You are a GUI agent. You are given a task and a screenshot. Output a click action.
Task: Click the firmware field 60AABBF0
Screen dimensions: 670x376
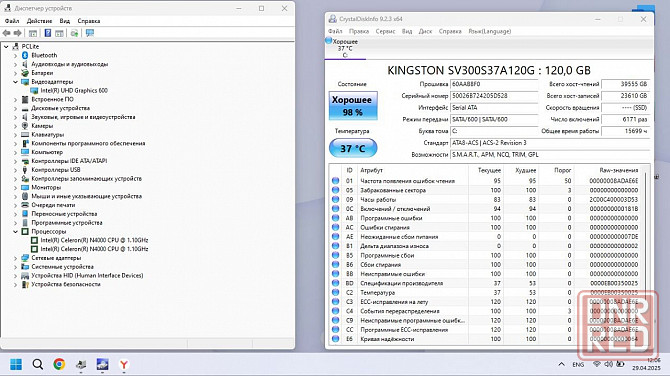click(494, 84)
